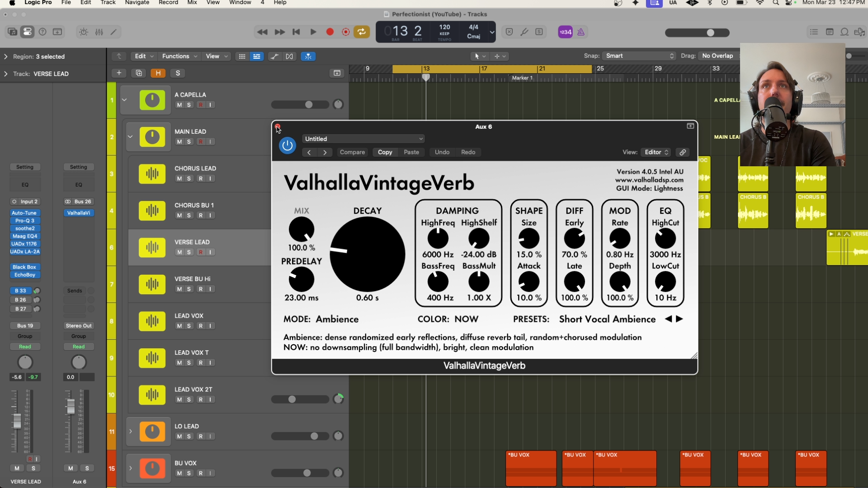This screenshot has width=868, height=488.
Task: Click the Metronome button in toolbar
Action: (x=581, y=32)
